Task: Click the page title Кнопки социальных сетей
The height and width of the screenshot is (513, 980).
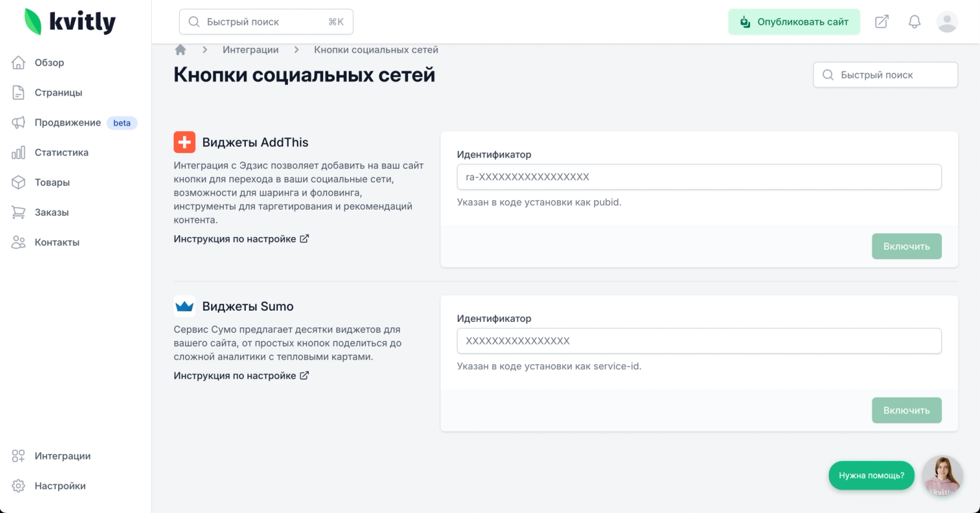Action: click(x=304, y=75)
